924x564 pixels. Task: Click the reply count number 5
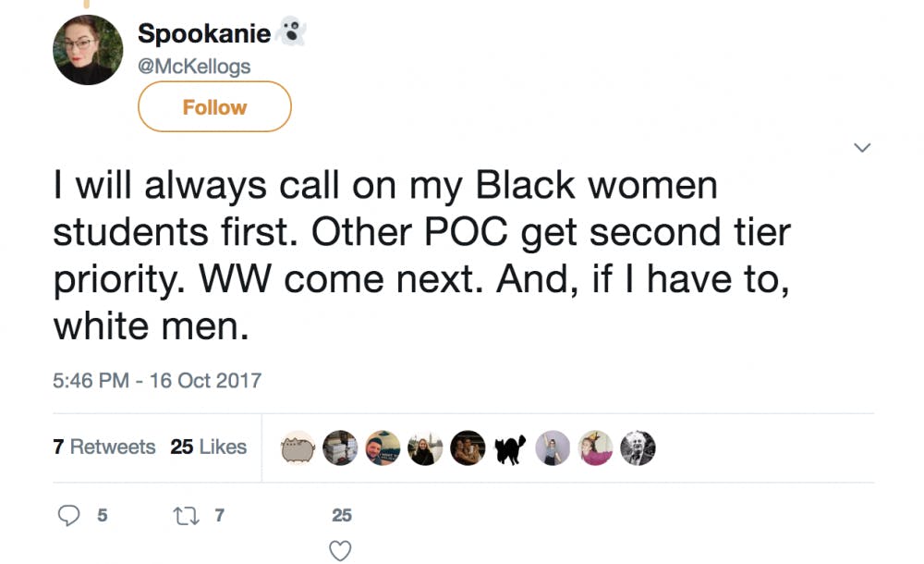(x=102, y=516)
